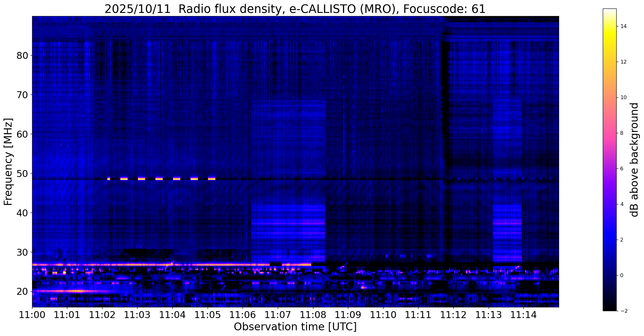This screenshot has height=336, width=644.
Task: Click the 60 MHz frequency tick label
Action: click(x=22, y=134)
